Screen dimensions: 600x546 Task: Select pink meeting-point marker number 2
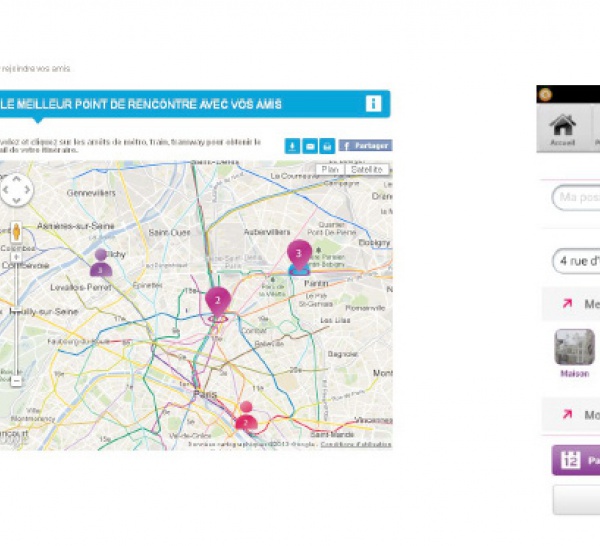coord(218,302)
